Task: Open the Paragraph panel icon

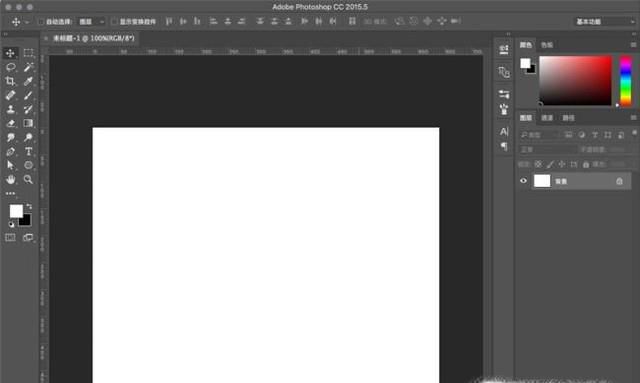Action: pos(504,146)
